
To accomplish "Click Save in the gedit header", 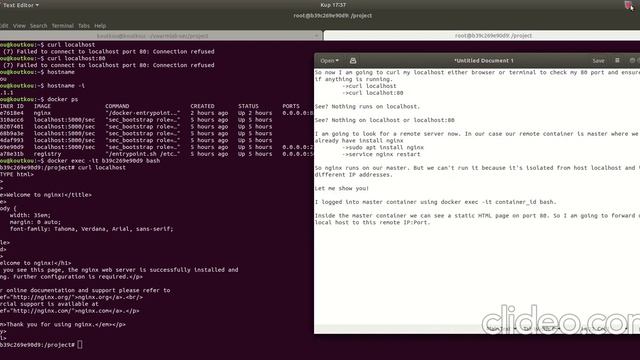I will pyautogui.click(x=598, y=60).
